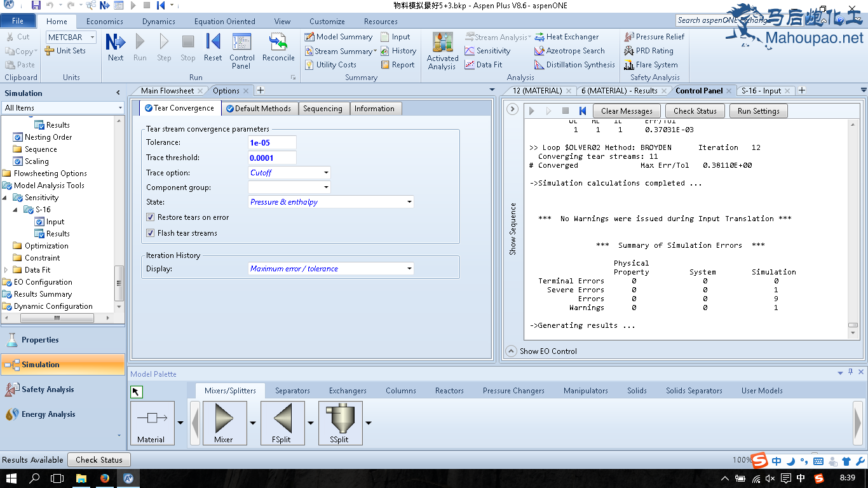This screenshot has height=488, width=868.
Task: Open the State Pressure & enthalpy dropdown
Action: tap(409, 202)
